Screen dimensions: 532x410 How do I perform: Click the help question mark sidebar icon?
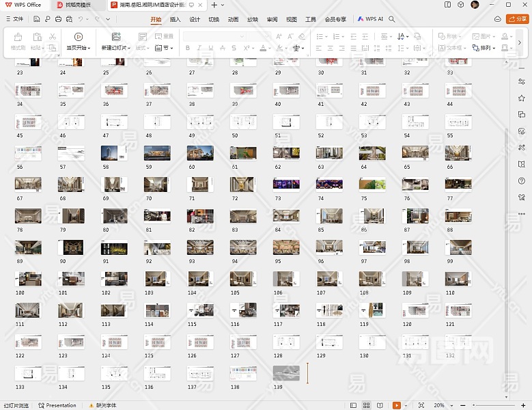click(522, 180)
